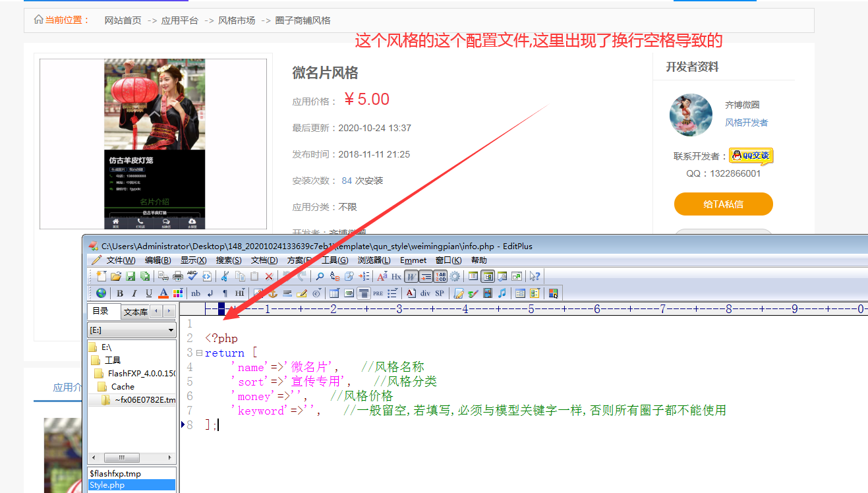Insert anchor using the anchor icon
The height and width of the screenshot is (493, 868).
coord(272,293)
